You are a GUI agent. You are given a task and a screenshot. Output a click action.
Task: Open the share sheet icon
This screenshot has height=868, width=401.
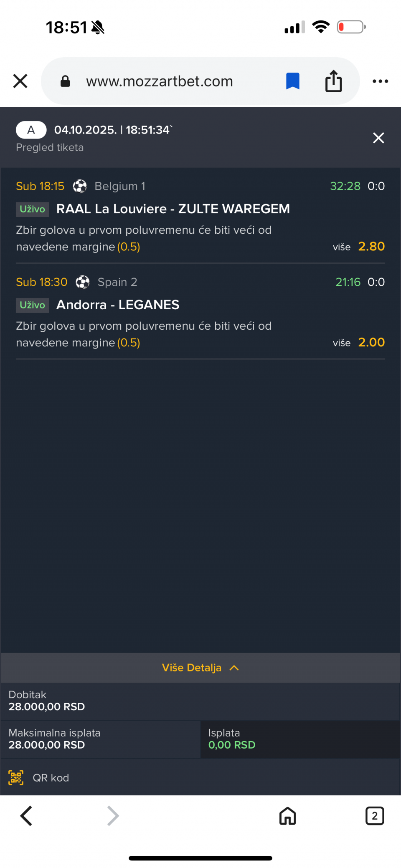click(333, 81)
